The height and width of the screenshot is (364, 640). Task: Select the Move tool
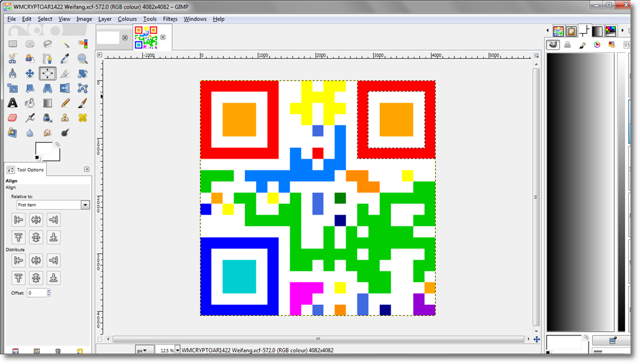(30, 73)
